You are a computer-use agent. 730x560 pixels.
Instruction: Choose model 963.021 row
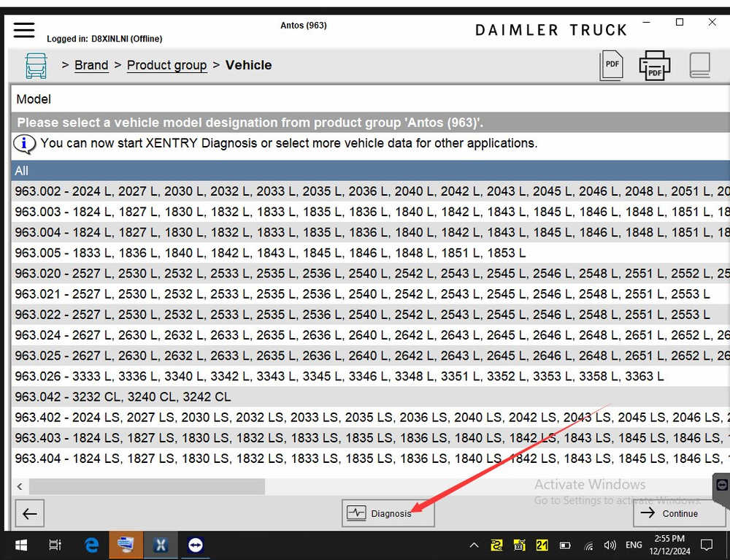click(371, 294)
